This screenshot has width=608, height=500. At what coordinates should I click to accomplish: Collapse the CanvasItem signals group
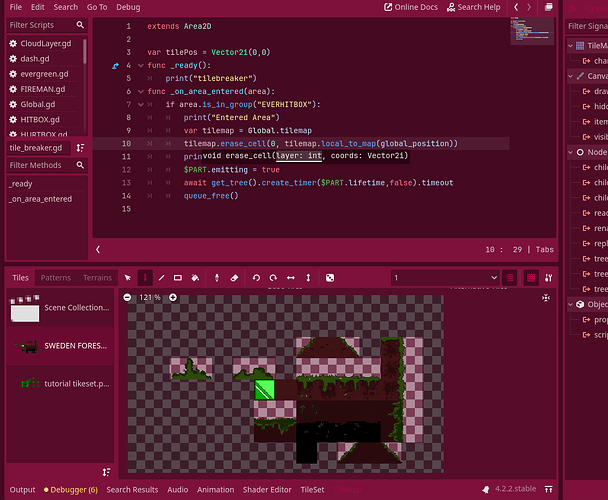pos(570,76)
